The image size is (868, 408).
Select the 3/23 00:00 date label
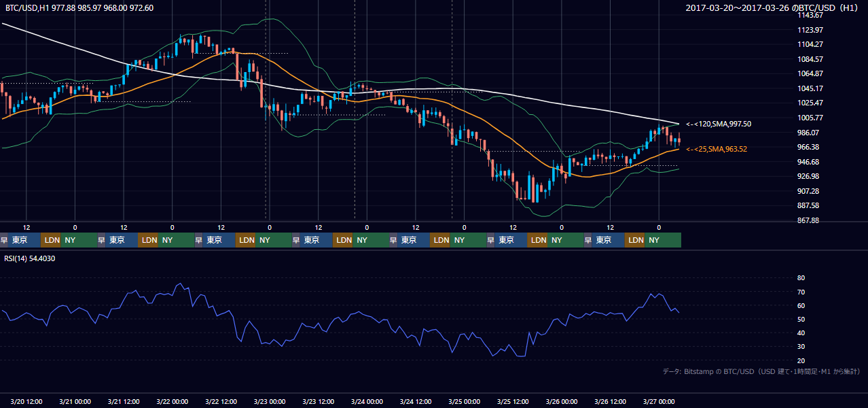[x=270, y=402]
